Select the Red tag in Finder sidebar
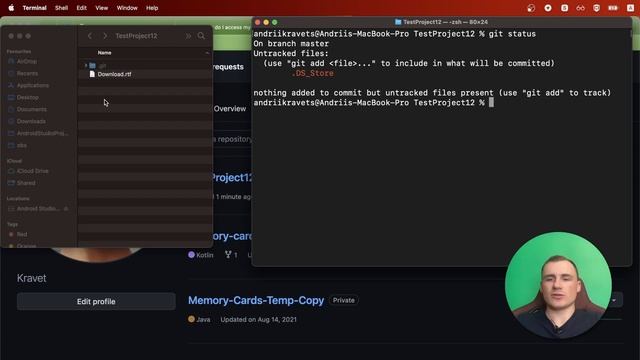Image resolution: width=640 pixels, height=360 pixels. [x=22, y=234]
